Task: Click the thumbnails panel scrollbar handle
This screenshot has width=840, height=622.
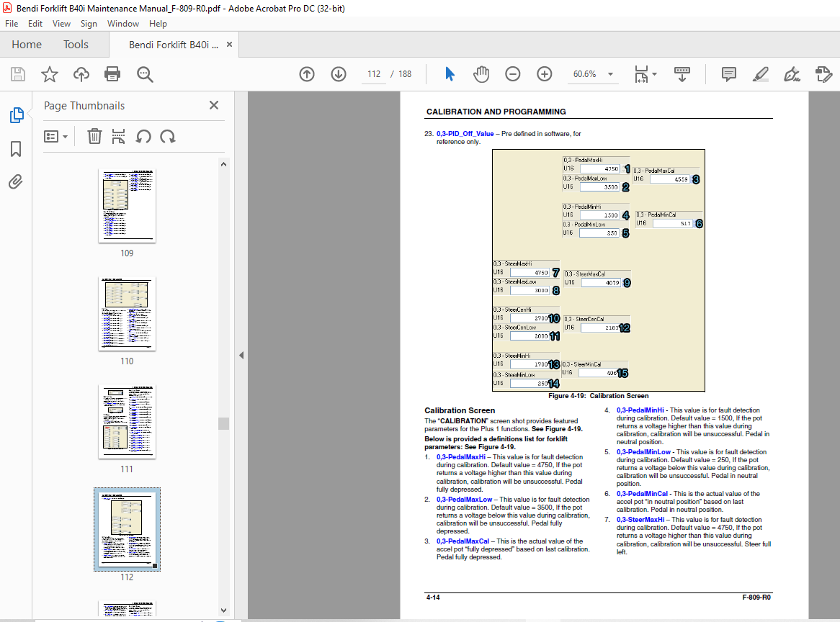Action: (x=224, y=423)
